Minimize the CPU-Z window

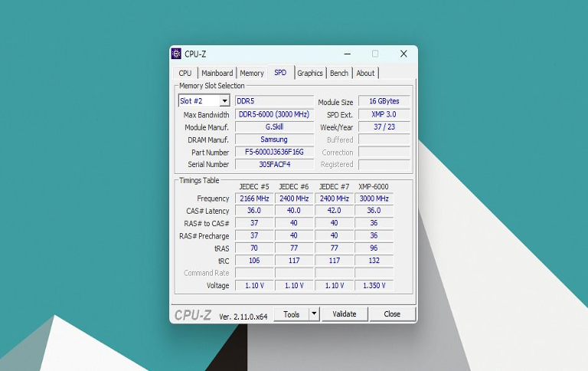tap(348, 54)
